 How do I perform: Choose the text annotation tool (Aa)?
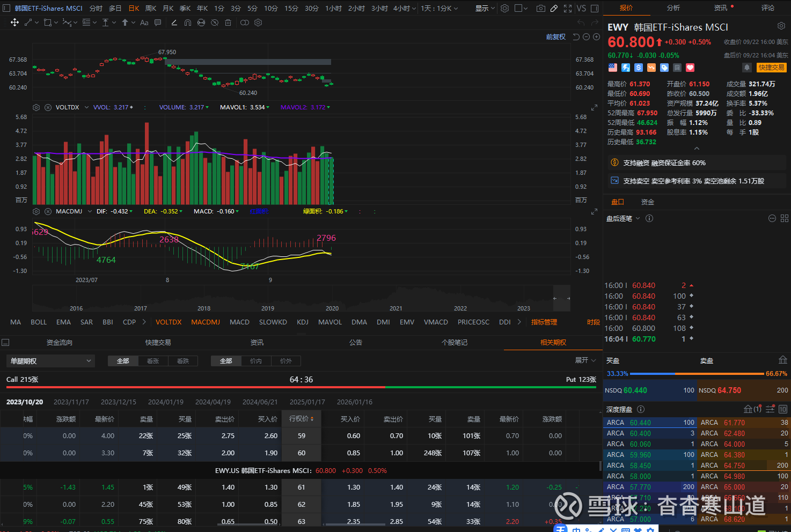pyautogui.click(x=144, y=23)
